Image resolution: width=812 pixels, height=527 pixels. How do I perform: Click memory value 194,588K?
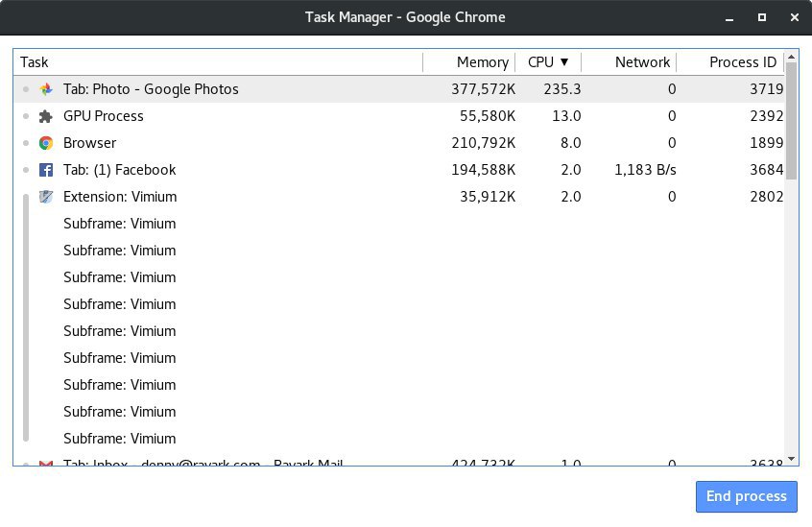483,170
